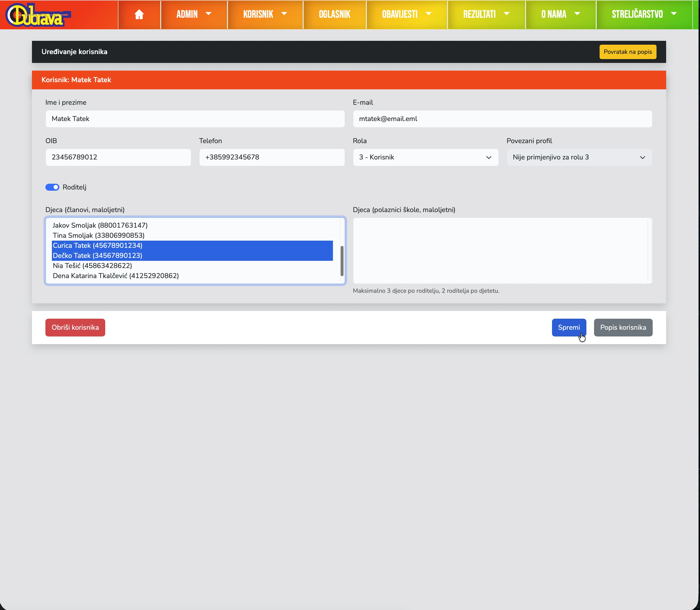Click the OIB input field
Image resolution: width=700 pixels, height=610 pixels.
coord(118,157)
